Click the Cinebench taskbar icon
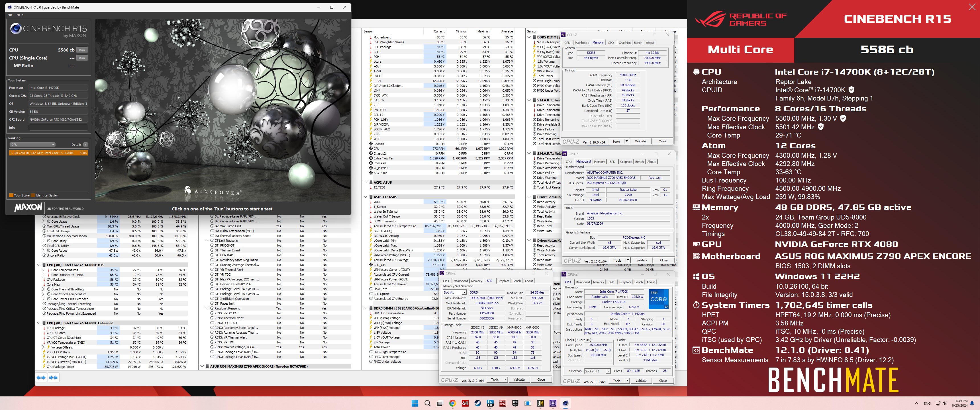Screen dimensions: 980x410 565,403
